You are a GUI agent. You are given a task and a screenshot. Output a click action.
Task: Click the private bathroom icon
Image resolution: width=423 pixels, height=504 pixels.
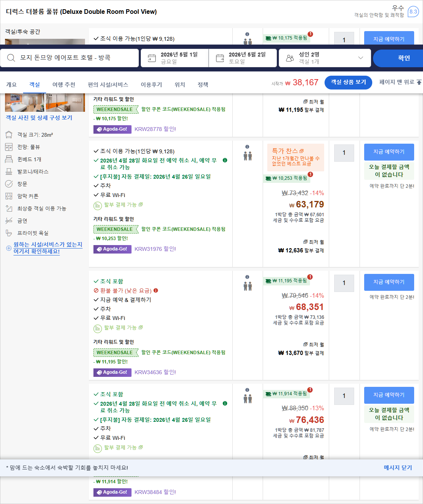(x=9, y=233)
